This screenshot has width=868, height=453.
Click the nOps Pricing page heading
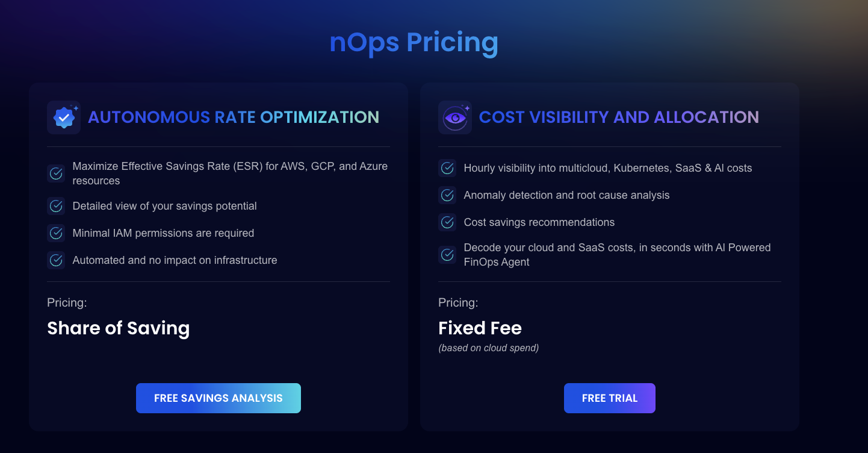click(414, 42)
